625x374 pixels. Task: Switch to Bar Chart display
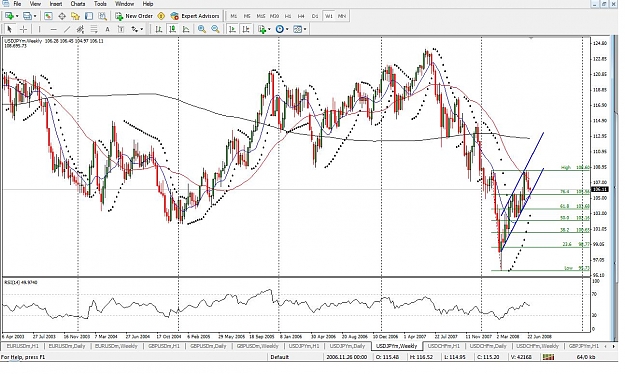[x=159, y=29]
